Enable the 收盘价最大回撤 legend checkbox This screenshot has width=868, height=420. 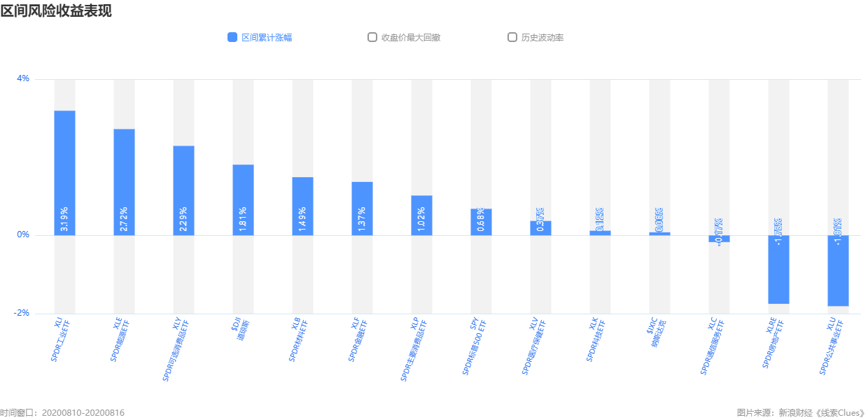(x=372, y=37)
